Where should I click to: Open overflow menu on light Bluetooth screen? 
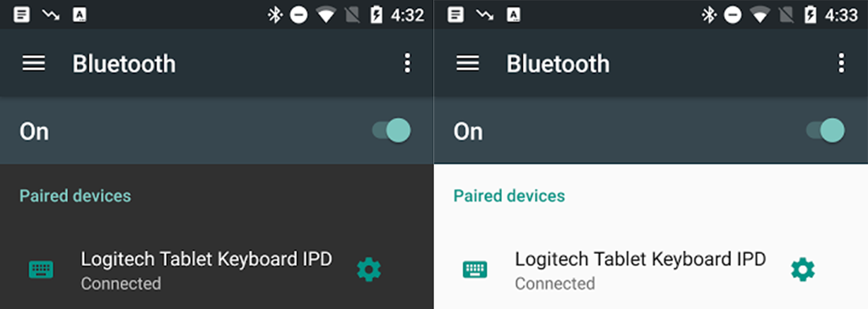click(841, 63)
